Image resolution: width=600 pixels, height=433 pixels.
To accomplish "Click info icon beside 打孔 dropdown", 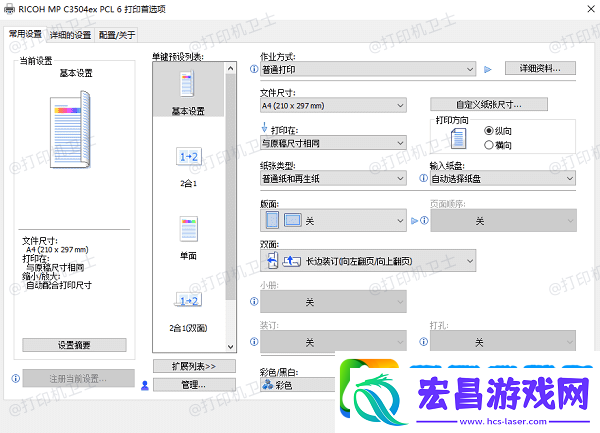I will [x=423, y=342].
